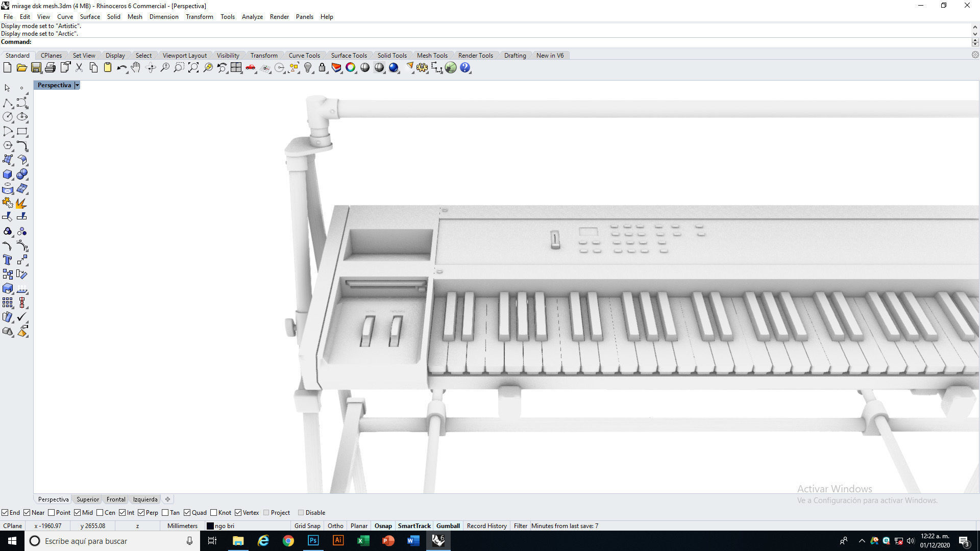Image resolution: width=980 pixels, height=551 pixels.
Task: Add a new viewport tab with plus
Action: 167,499
